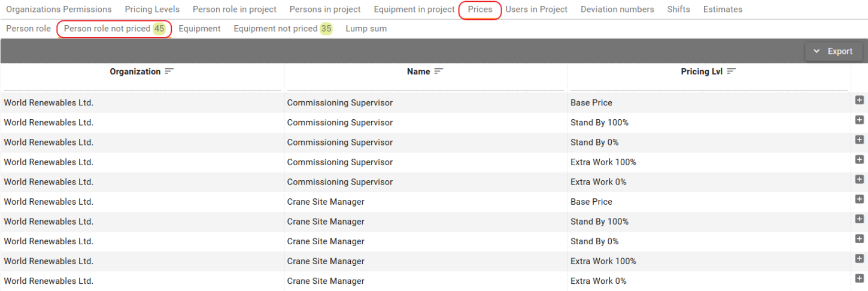
Task: Add price for Commissioning Supervisor Stand By 100%
Action: pyautogui.click(x=859, y=120)
